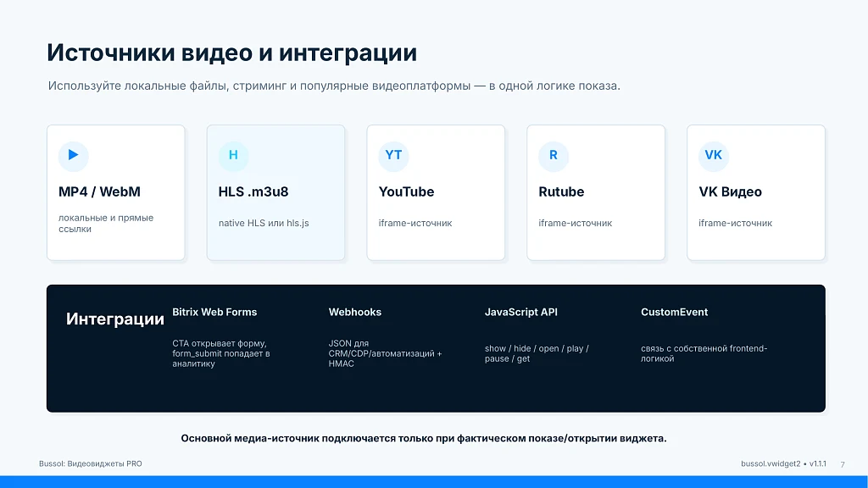
Task: Click the R icon on the Rutube card
Action: [x=554, y=155]
